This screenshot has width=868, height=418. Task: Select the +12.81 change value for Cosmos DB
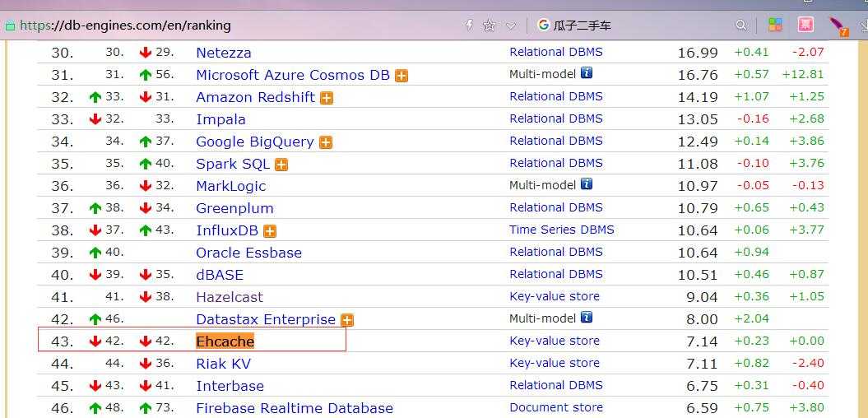(x=803, y=74)
